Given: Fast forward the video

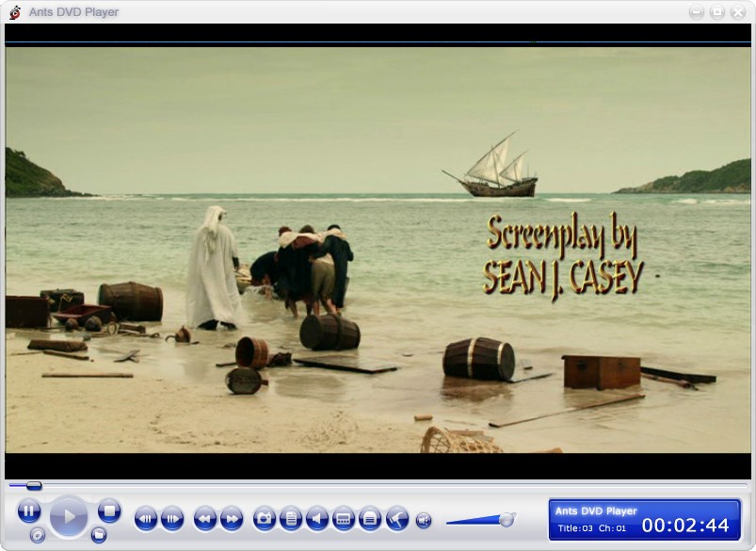Looking at the screenshot, I should tap(232, 518).
